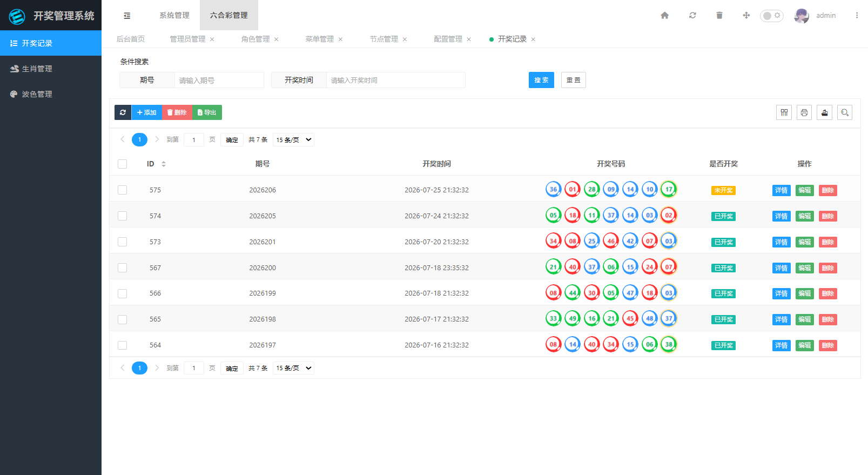Click the green 导出 button
868x475 pixels.
pos(207,112)
